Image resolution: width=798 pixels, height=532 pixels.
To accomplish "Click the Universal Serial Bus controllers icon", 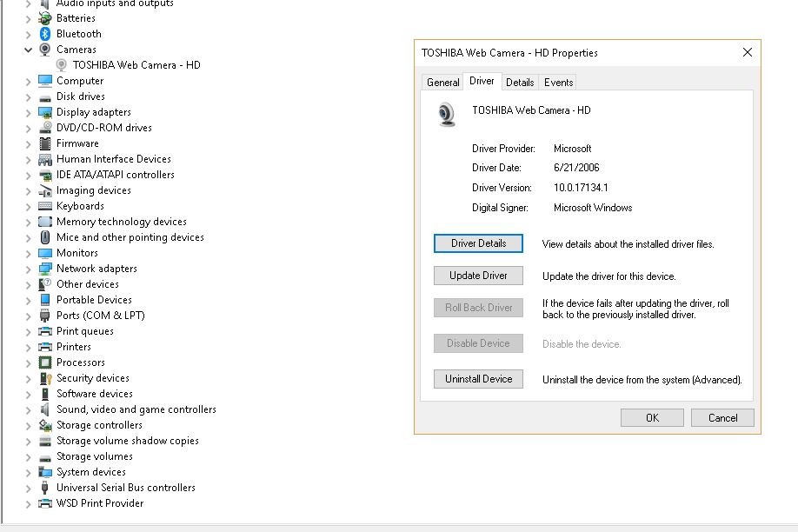I will pyautogui.click(x=45, y=488).
